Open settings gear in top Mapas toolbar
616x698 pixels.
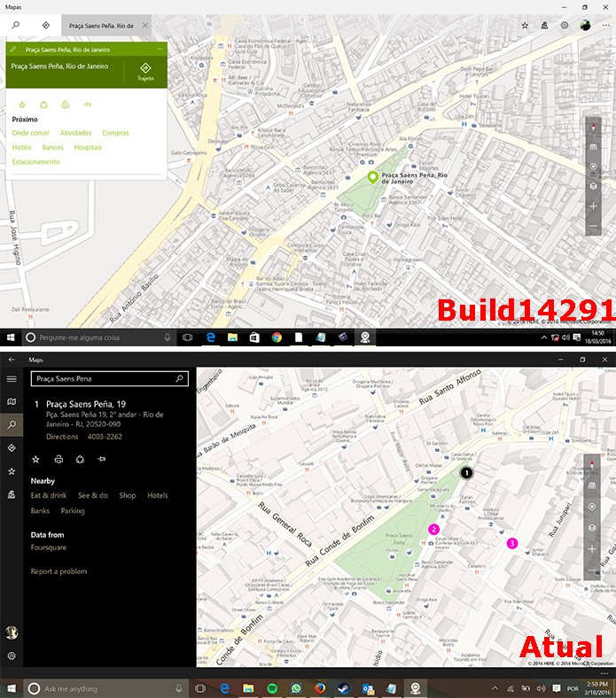pos(565,26)
